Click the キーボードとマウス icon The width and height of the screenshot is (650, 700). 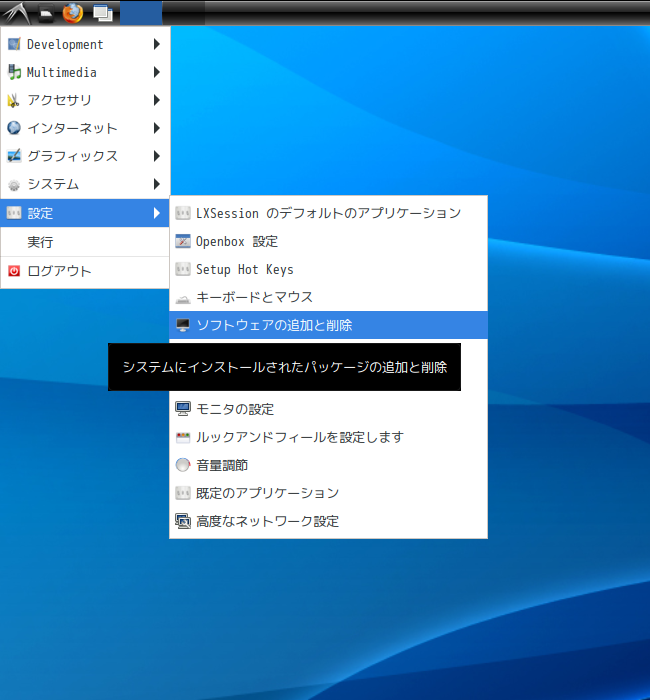pyautogui.click(x=183, y=299)
